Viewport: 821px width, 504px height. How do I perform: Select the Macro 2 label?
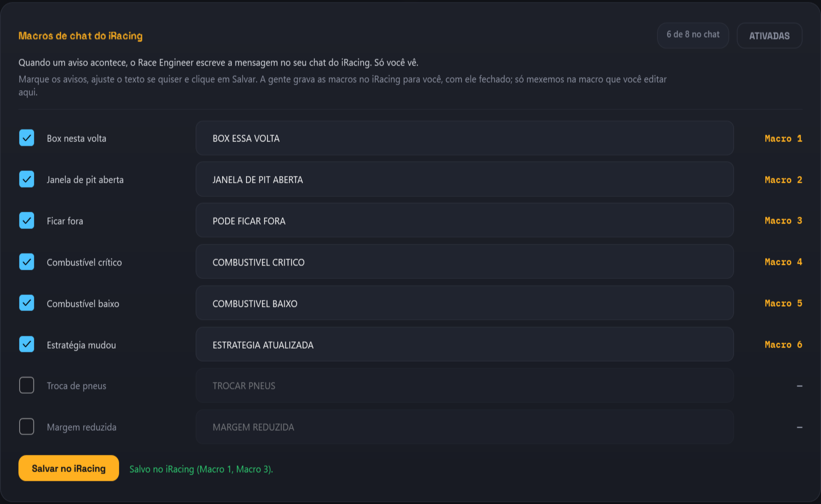(783, 180)
